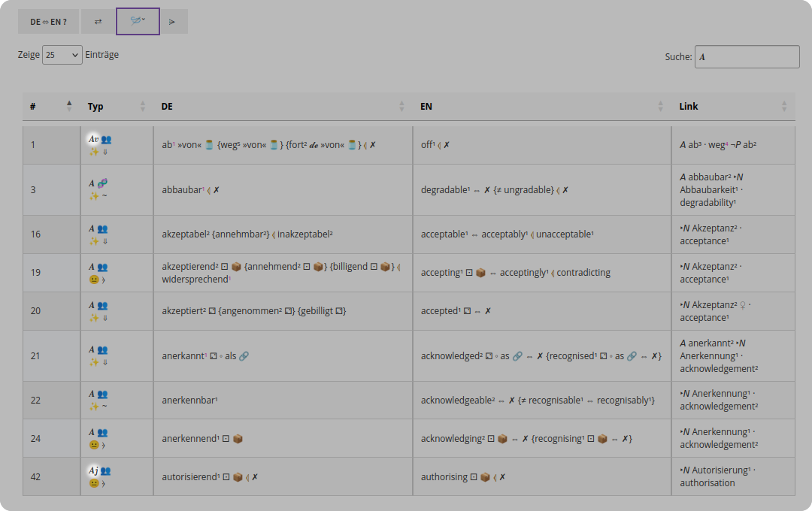Click the people icon in row 1
Viewport: 812px width, 511px height.
click(106, 139)
